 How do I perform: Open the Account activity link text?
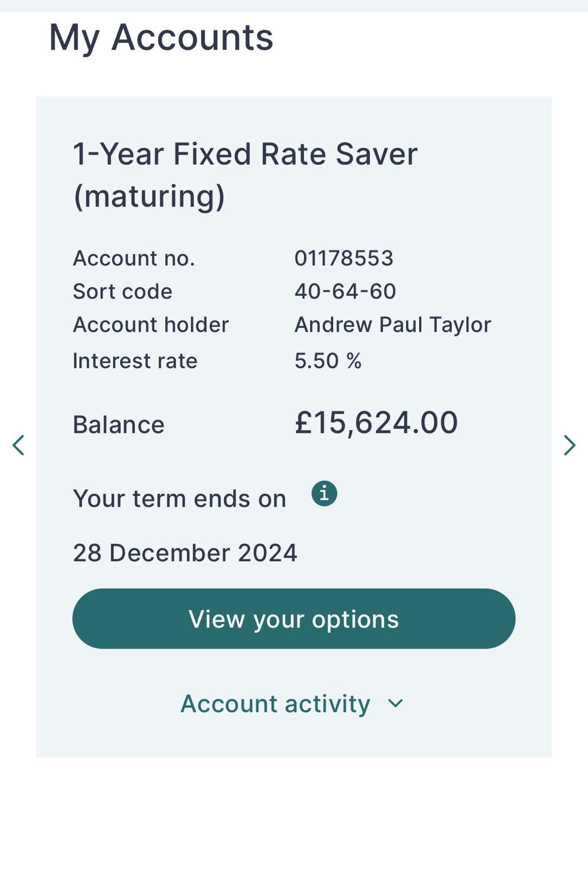click(x=275, y=704)
